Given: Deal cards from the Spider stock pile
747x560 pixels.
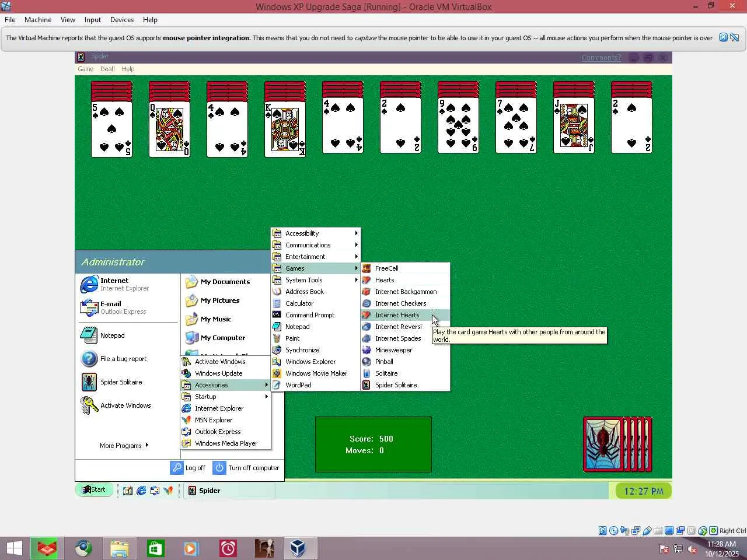Looking at the screenshot, I should [617, 444].
